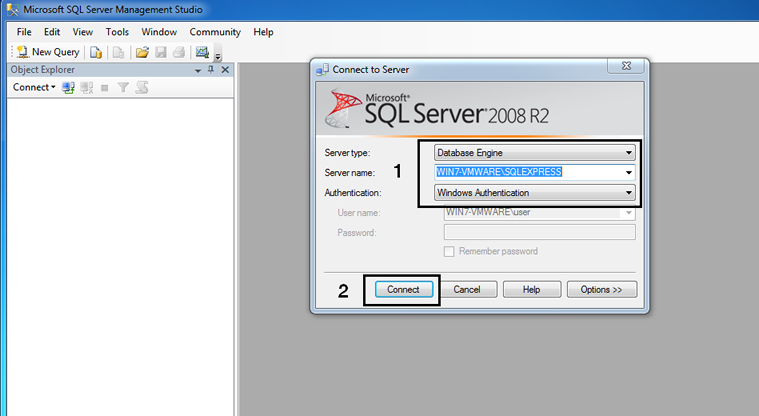Open a file with the folder icon
Screen dimensions: 759x416
tap(142, 52)
